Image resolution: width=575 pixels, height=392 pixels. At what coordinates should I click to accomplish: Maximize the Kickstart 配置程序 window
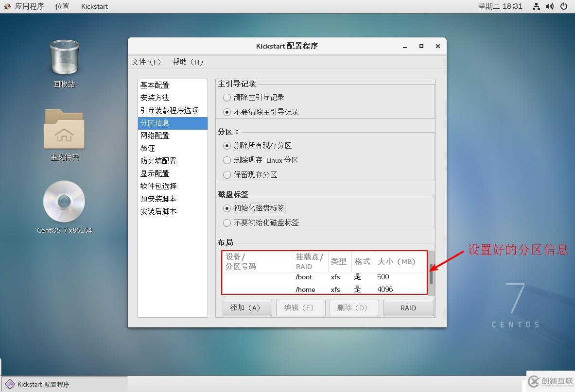[421, 46]
